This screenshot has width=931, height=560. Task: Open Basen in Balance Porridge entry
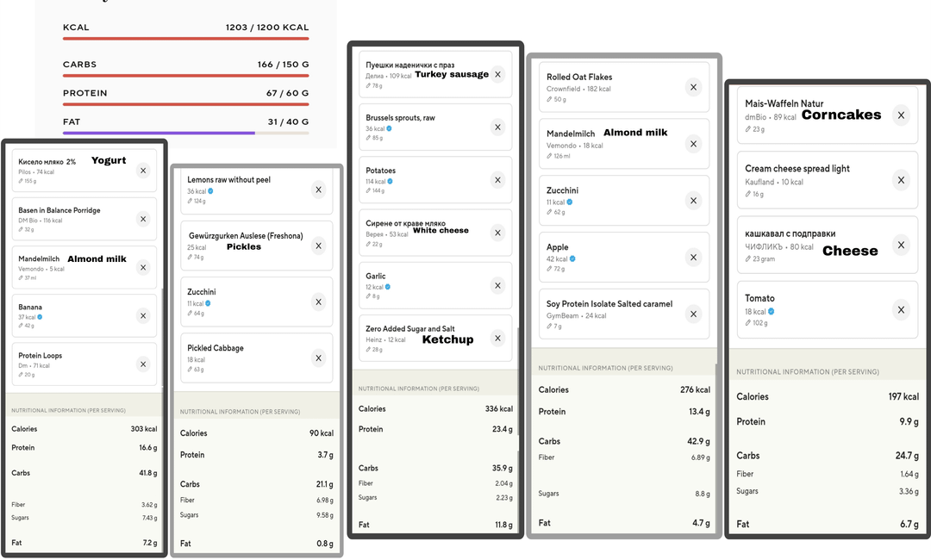73,218
